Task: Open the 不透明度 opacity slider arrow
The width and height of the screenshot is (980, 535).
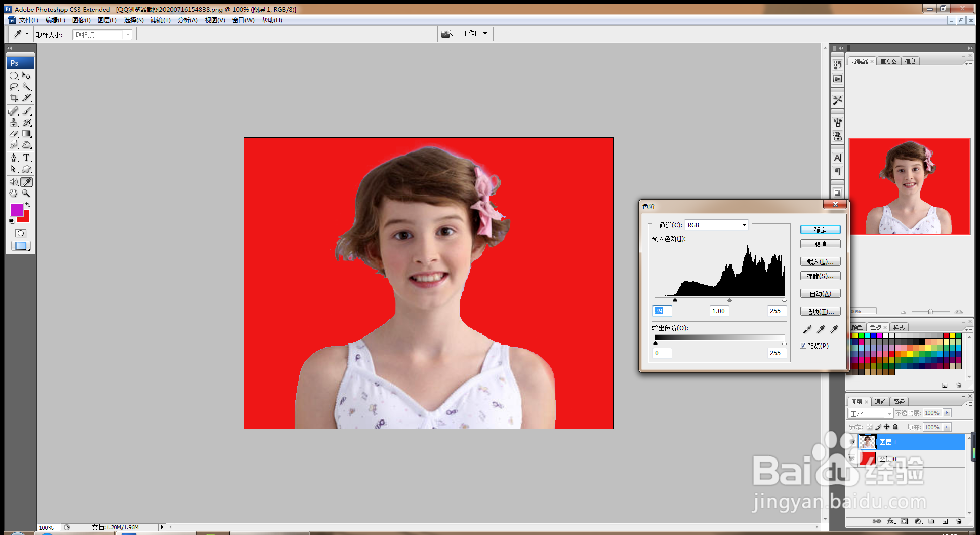Action: click(x=947, y=413)
